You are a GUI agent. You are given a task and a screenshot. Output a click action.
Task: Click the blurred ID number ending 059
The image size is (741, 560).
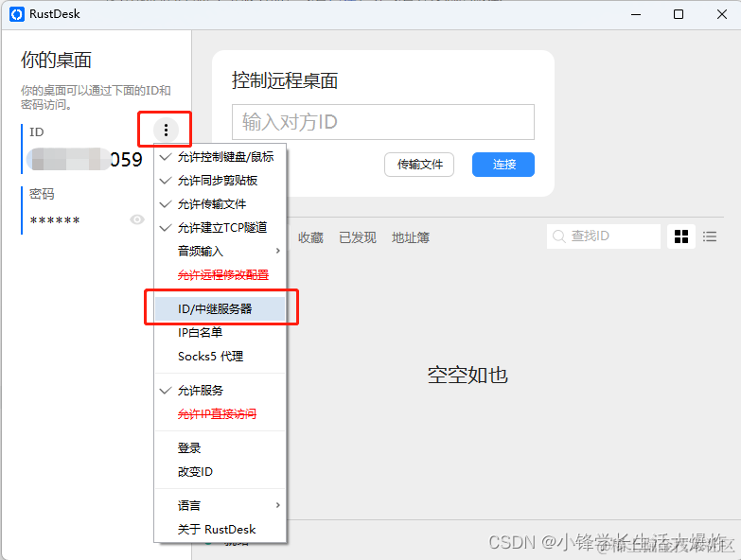point(84,160)
